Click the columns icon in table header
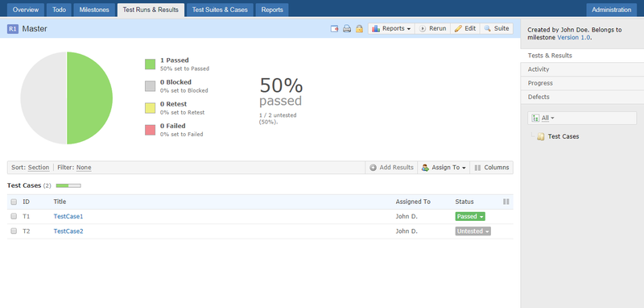This screenshot has height=308, width=644. click(506, 202)
